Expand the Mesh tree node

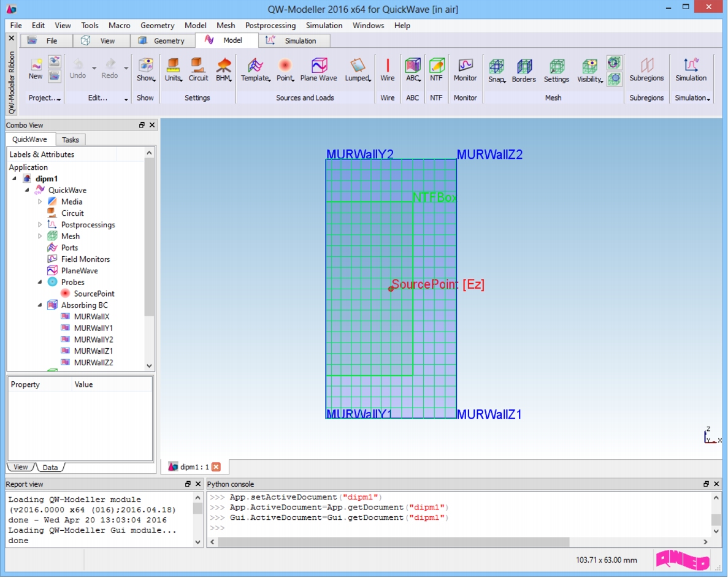40,236
